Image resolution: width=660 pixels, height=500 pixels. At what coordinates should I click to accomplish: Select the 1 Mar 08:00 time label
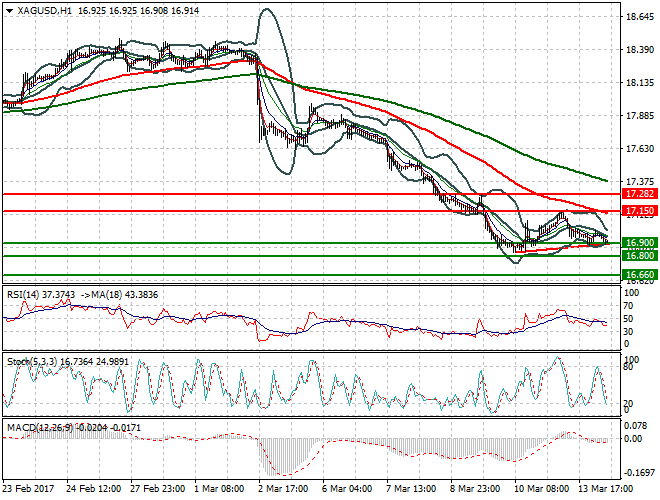point(219,489)
